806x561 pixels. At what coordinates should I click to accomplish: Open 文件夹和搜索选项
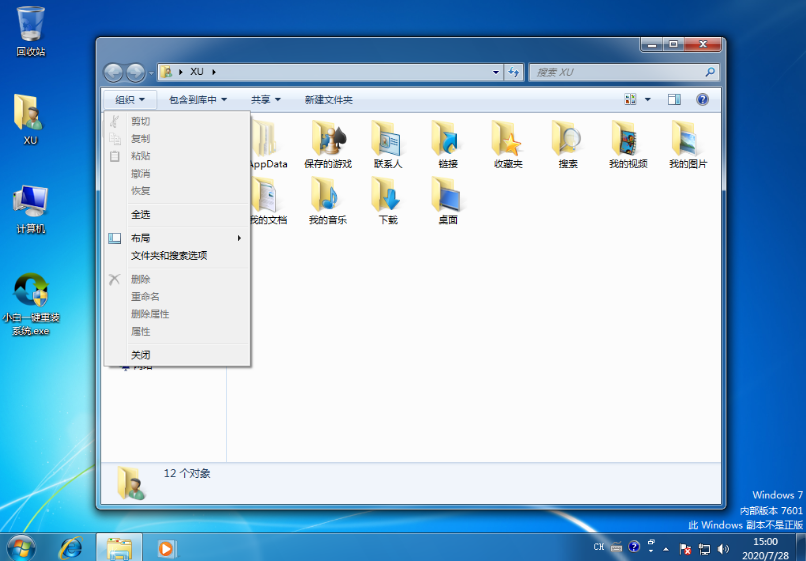177,256
